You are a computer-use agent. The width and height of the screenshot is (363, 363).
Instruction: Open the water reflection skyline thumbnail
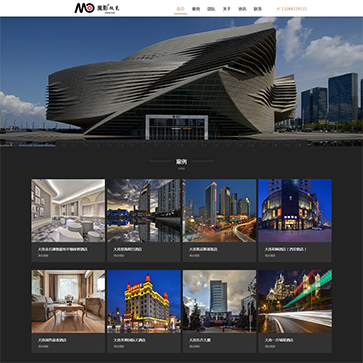[x=144, y=210]
